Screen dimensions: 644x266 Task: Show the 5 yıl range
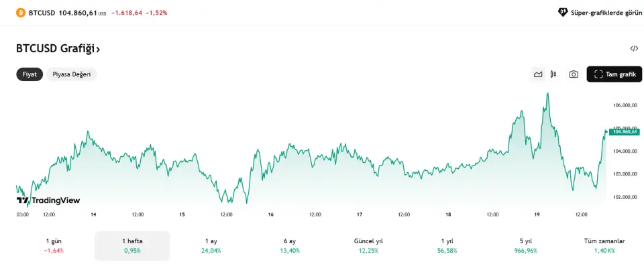[526, 245]
